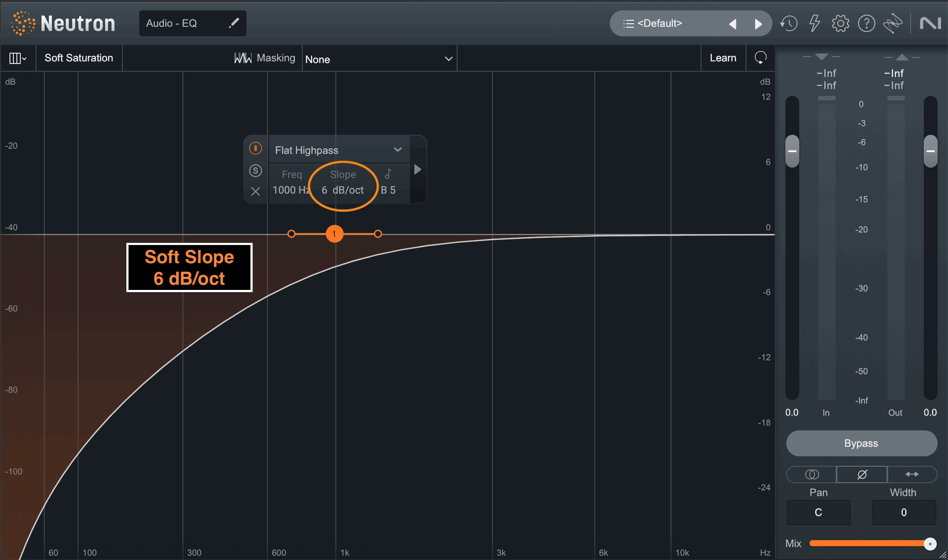Screen dimensions: 948x560
Task: Click the Pan field showing C
Action: pos(818,512)
